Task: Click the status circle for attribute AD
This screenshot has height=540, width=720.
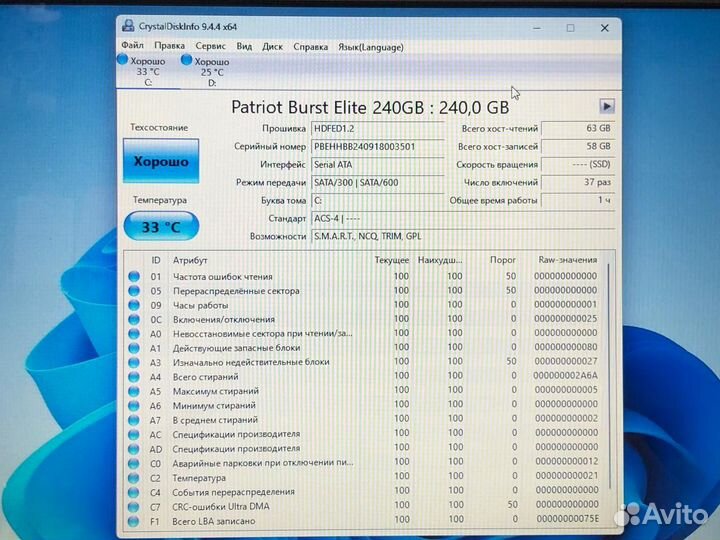Action: (134, 449)
